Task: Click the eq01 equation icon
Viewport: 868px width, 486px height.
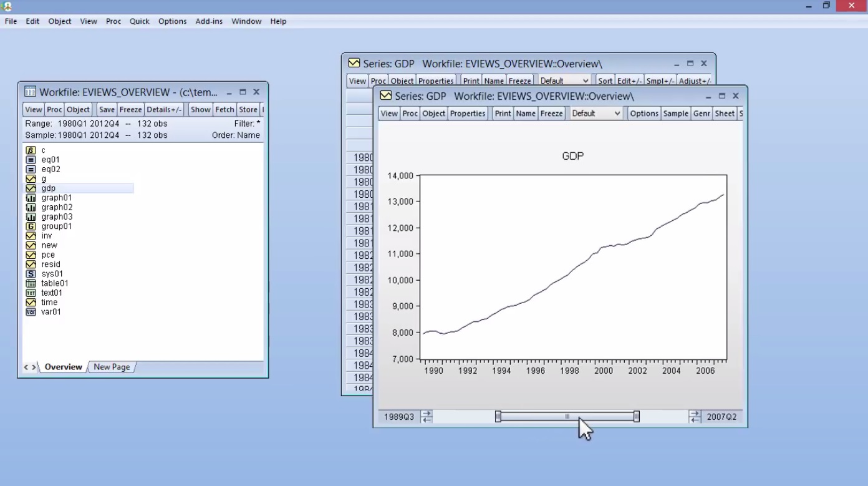Action: [x=31, y=160]
